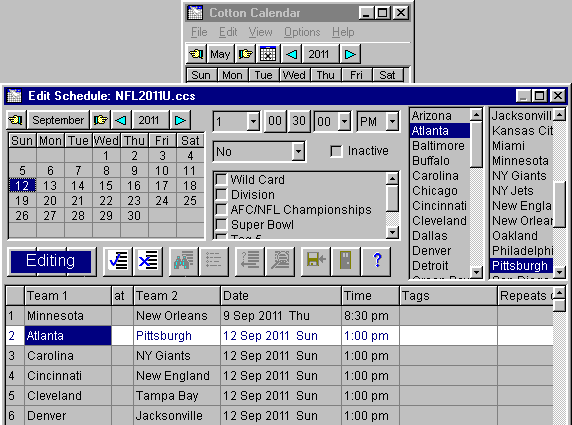Viewport: 572px width, 425px height.
Task: Select Baltimore in first team list
Action: click(439, 146)
